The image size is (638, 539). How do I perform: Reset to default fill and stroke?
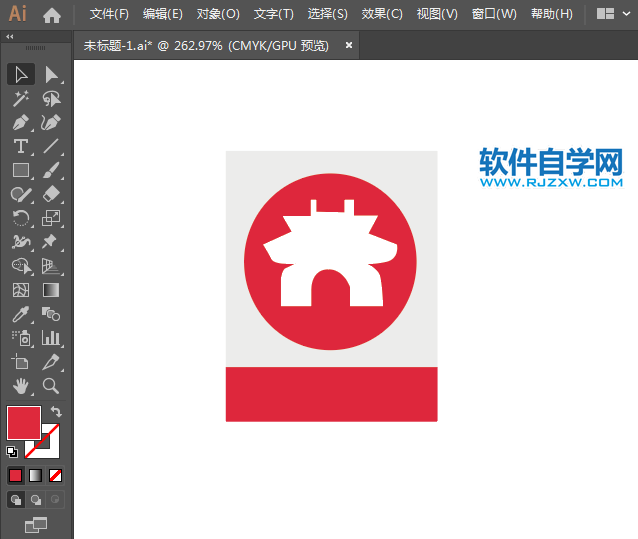click(12, 452)
